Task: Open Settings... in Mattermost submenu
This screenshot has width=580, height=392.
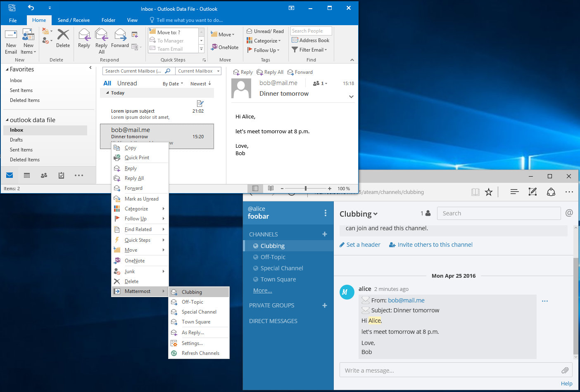Action: click(199, 343)
